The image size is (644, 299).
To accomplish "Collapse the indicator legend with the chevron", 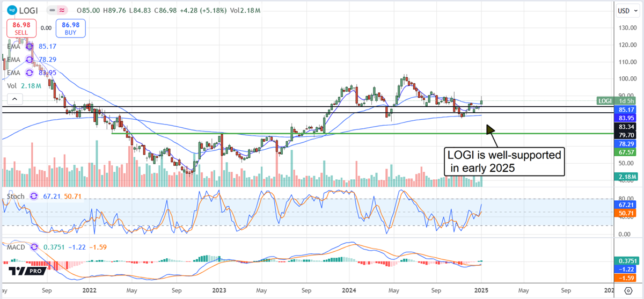I will tap(14, 98).
